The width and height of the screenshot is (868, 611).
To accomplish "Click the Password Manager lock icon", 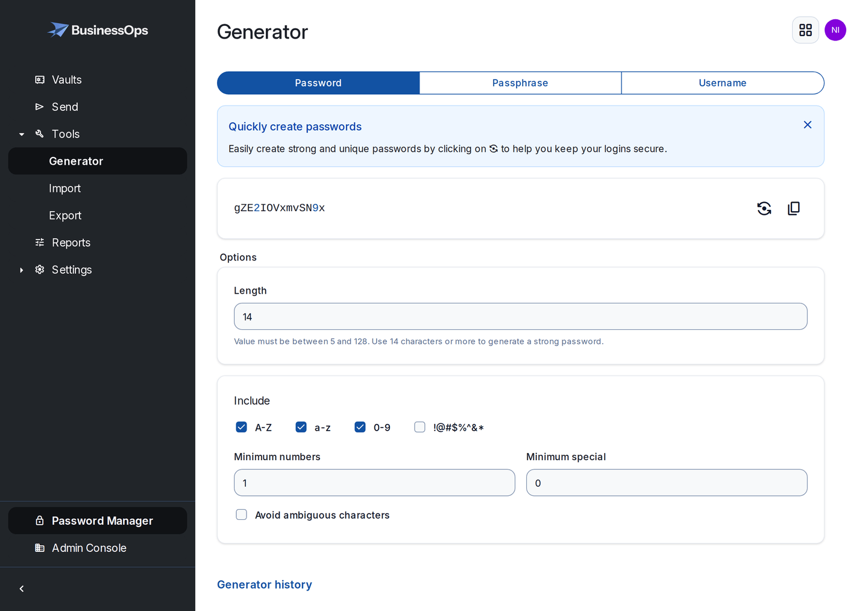I will 40,521.
